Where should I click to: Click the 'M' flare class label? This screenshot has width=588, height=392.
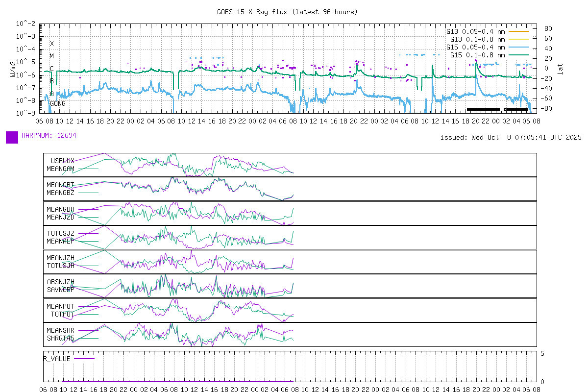coord(52,56)
